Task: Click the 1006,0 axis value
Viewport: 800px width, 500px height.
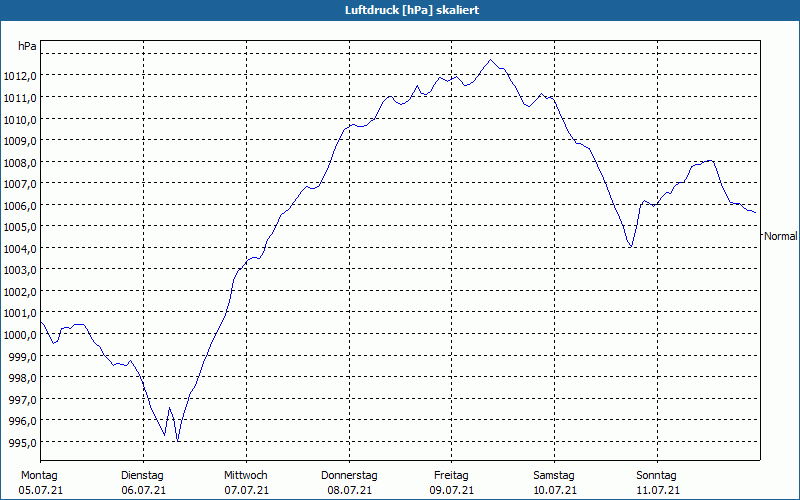Action: pos(20,206)
